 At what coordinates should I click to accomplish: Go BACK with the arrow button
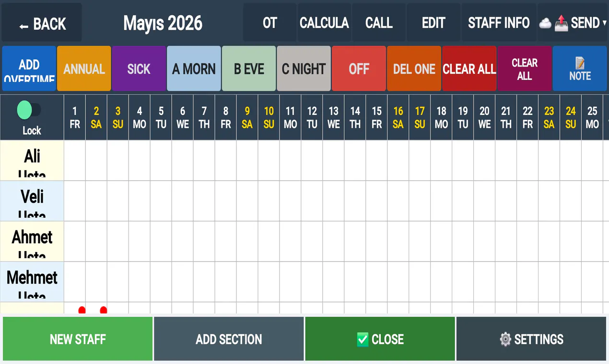[42, 23]
